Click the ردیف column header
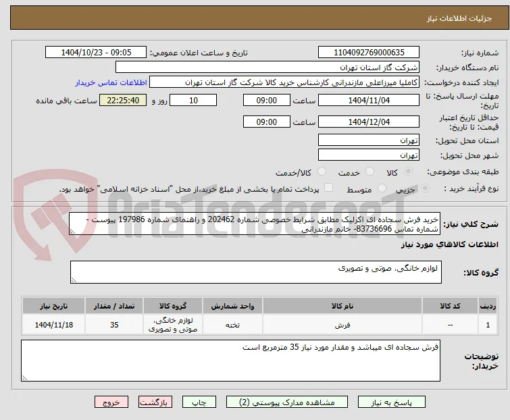Viewport: 510px width, 420px height. pos(488,306)
